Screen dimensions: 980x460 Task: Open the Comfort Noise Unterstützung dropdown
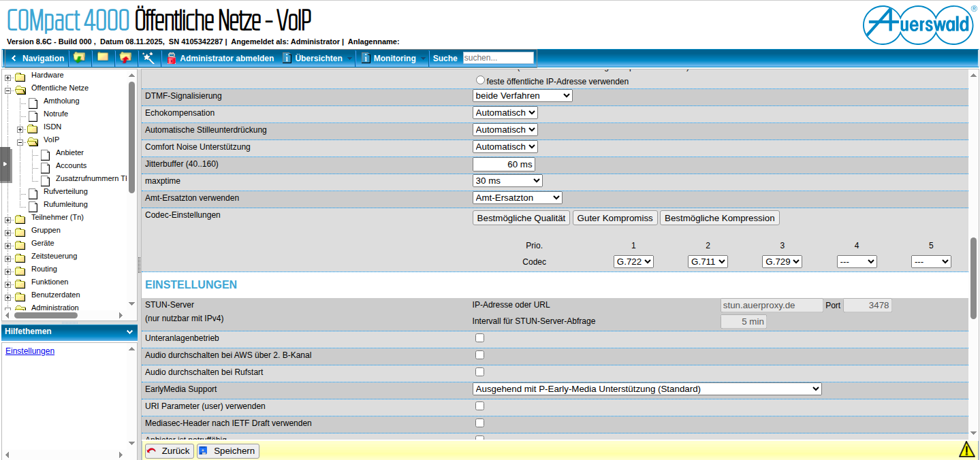505,147
